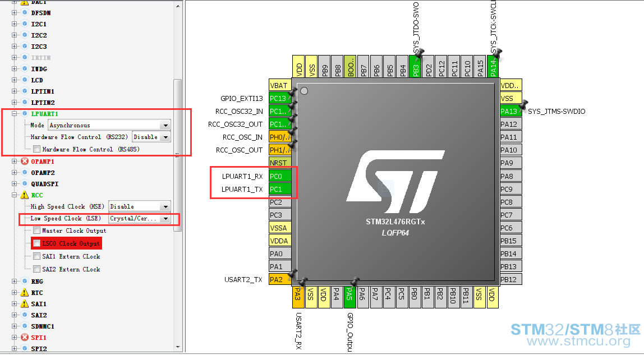The image size is (644, 355).
Task: Select the grey PA9 pin
Action: [x=511, y=163]
